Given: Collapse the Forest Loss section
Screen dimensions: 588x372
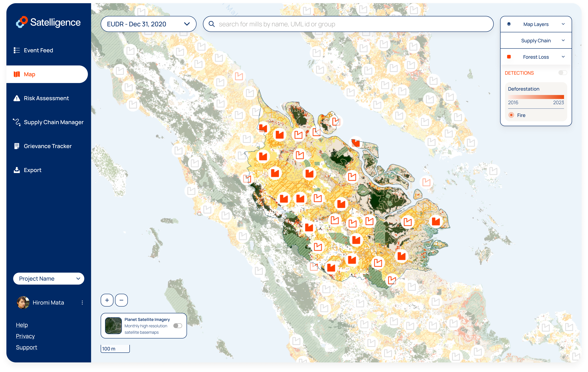Looking at the screenshot, I should tap(563, 57).
